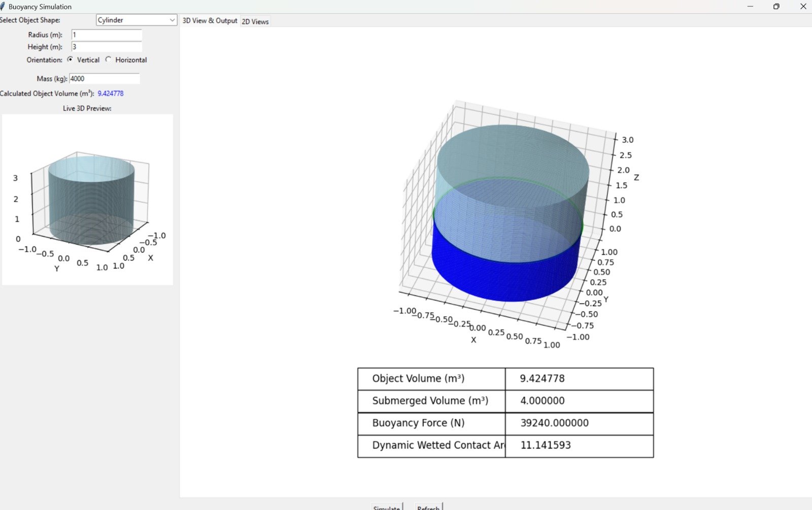The image size is (812, 510).
Task: Click into the Height (m) field
Action: [107, 47]
